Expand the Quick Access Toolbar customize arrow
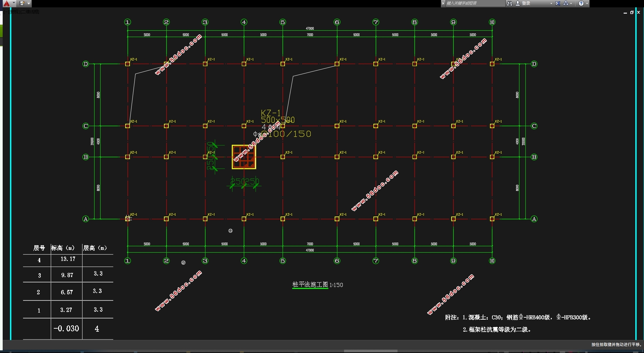The height and width of the screenshot is (353, 644). coord(29,3)
